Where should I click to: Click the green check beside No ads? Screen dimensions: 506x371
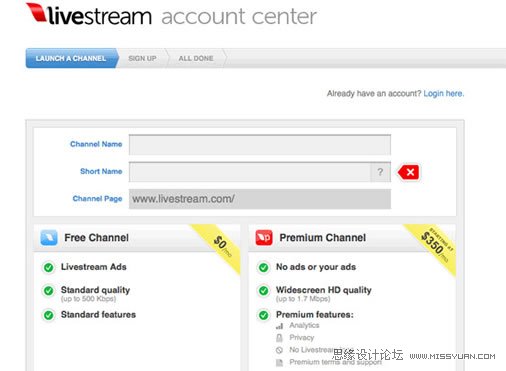264,267
